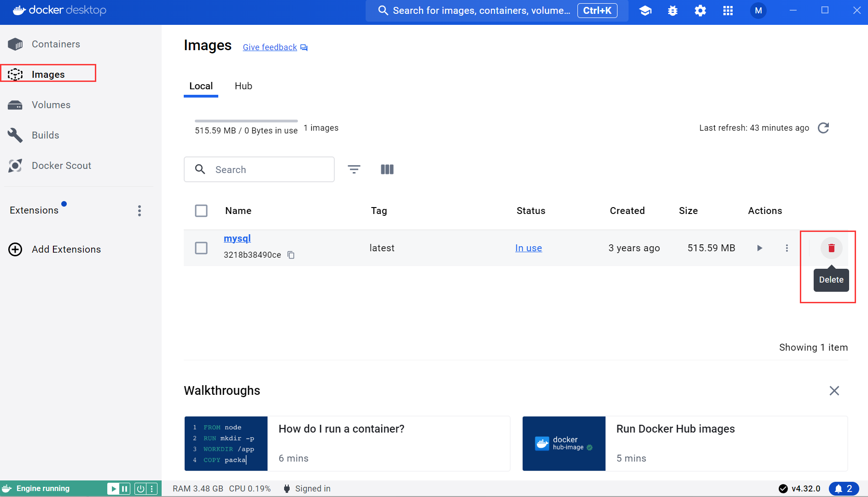This screenshot has width=868, height=497.
Task: Click the RAM 3.48 GB usage indicator
Action: tap(198, 489)
